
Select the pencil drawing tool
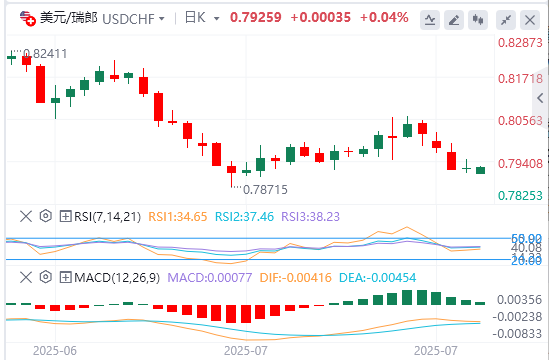(454, 20)
